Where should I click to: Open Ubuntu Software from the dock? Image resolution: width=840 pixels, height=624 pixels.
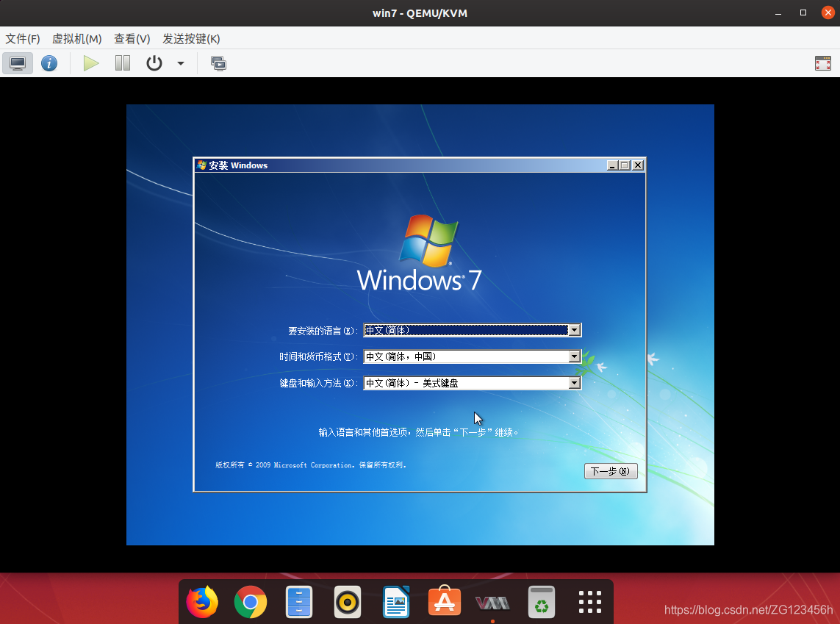pyautogui.click(x=444, y=601)
